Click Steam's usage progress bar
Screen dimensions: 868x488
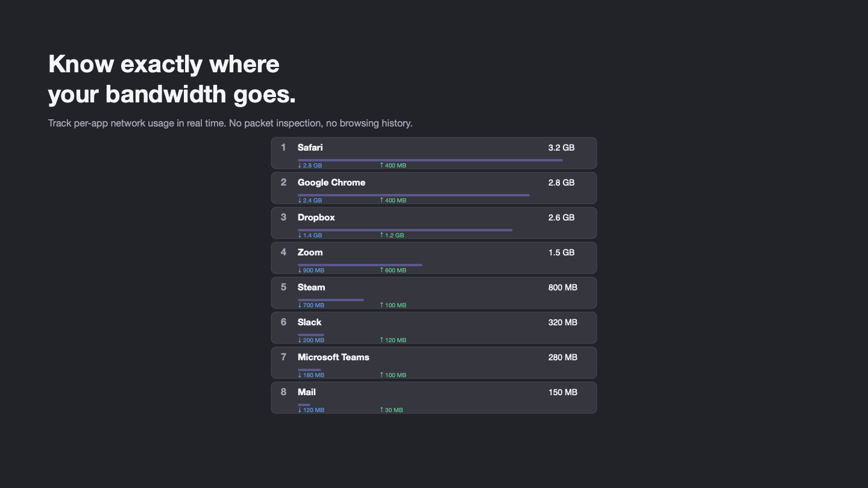(331, 300)
